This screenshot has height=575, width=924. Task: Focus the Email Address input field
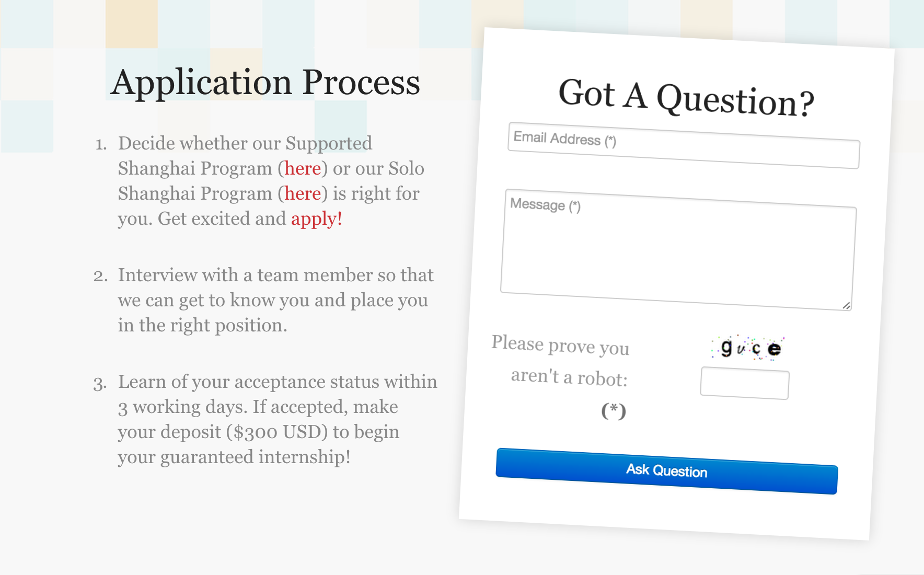pyautogui.click(x=684, y=146)
